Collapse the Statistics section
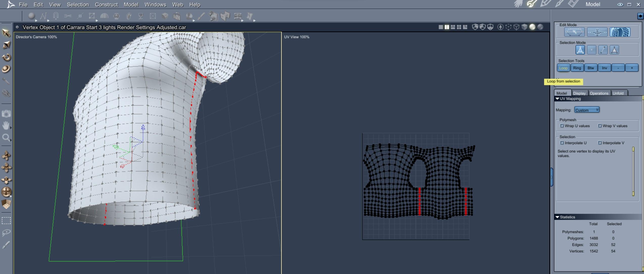 click(x=557, y=217)
